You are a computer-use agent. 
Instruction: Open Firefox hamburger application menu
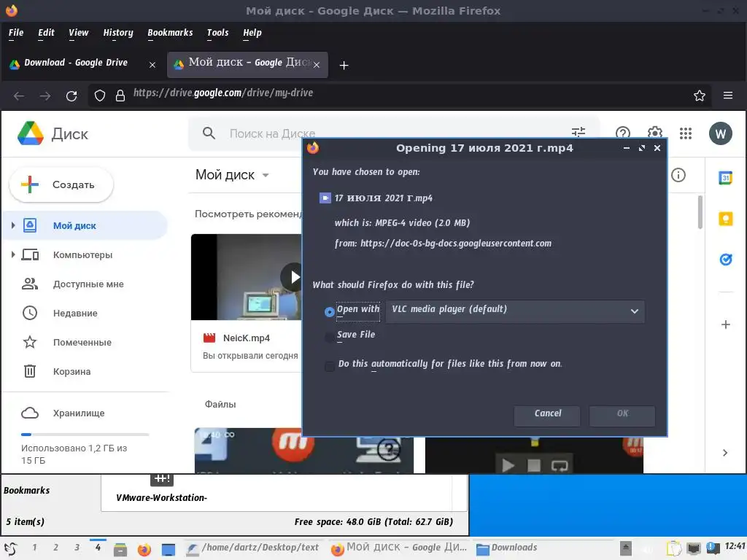point(727,96)
